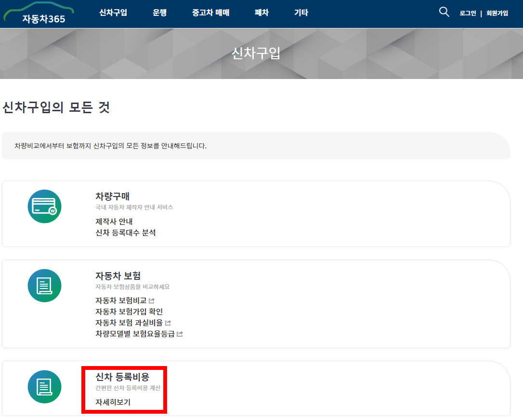The width and height of the screenshot is (523, 420).
Task: Open external link icon next to 차량모델별 보험요율등급
Action: 182,334
